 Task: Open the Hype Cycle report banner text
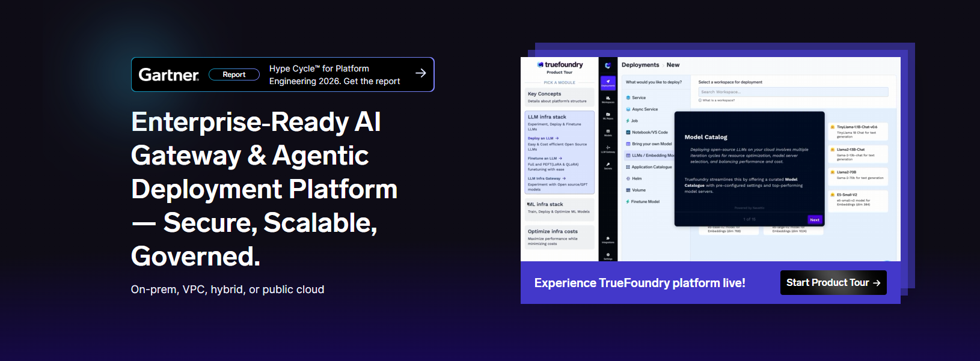tap(334, 74)
